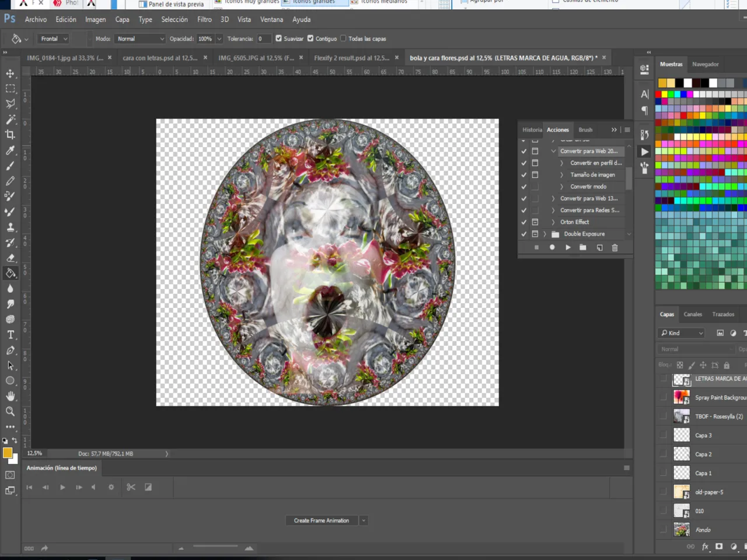747x560 pixels.
Task: Click the Change Screen Mode icon
Action: click(x=11, y=491)
